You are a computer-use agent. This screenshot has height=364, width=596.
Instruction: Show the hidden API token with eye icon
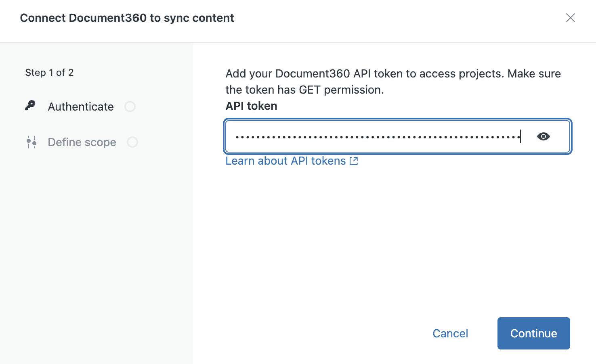point(543,136)
